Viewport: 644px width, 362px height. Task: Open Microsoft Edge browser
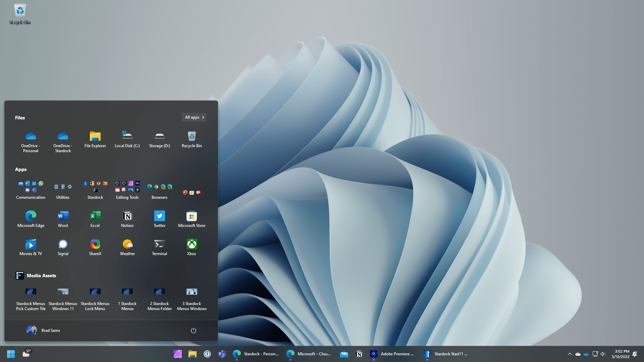31,216
